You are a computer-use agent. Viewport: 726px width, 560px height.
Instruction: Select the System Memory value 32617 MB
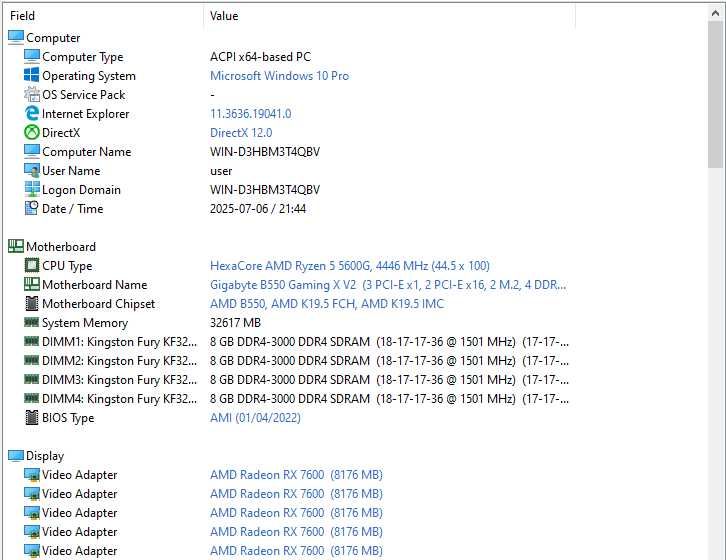tap(235, 322)
